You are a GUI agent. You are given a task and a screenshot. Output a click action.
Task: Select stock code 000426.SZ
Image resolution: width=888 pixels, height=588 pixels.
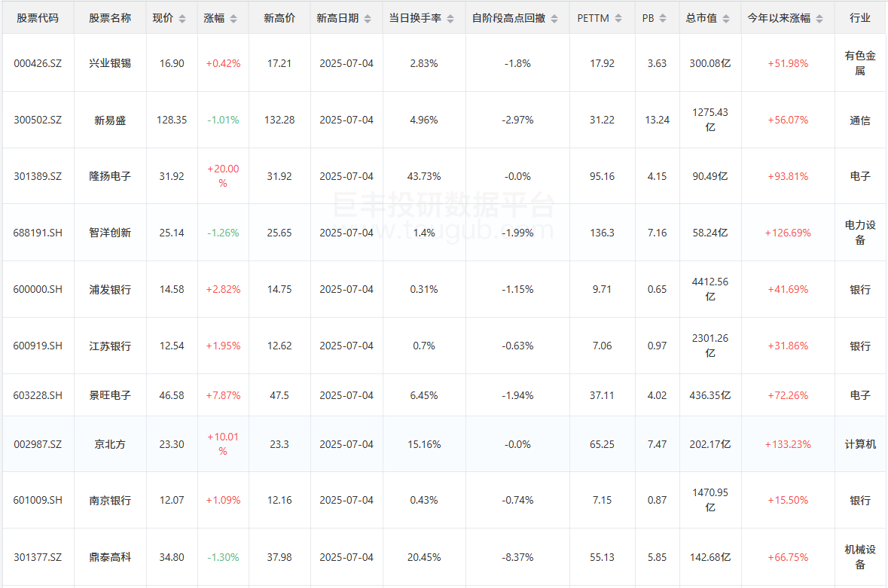38,63
